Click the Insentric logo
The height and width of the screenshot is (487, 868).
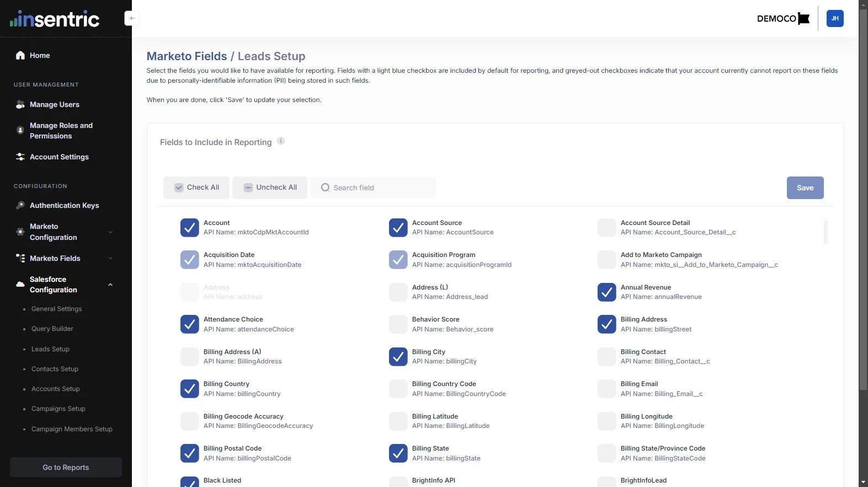[x=55, y=19]
